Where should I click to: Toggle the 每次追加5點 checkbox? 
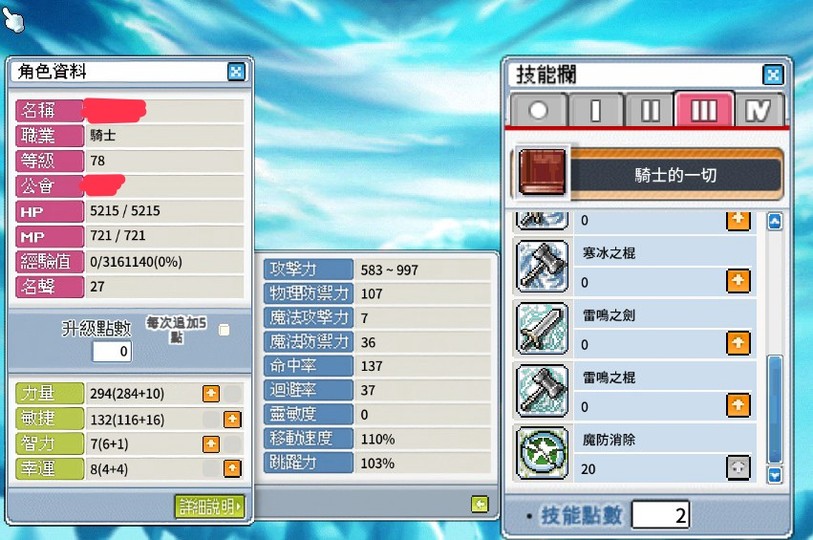click(x=224, y=330)
